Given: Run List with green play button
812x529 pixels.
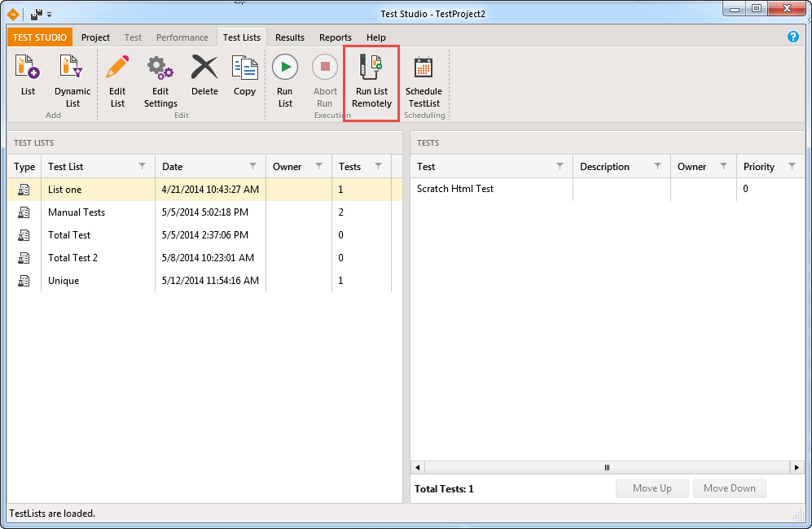Looking at the screenshot, I should point(285,81).
